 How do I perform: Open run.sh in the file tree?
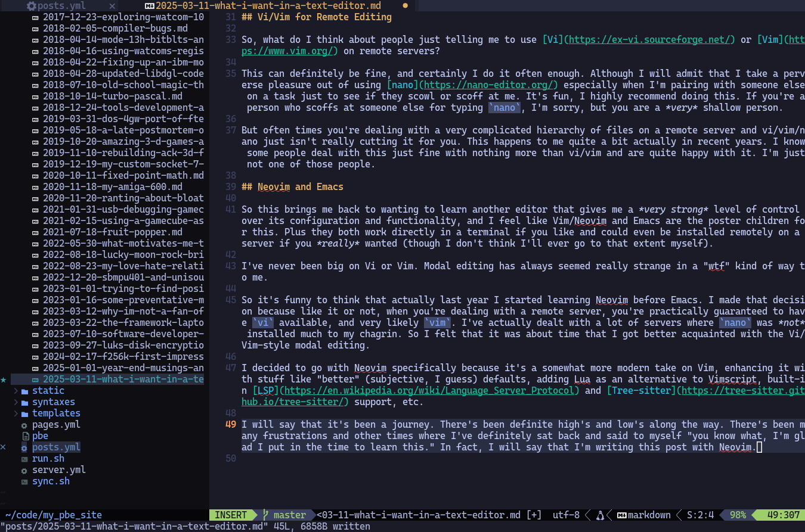(48, 459)
